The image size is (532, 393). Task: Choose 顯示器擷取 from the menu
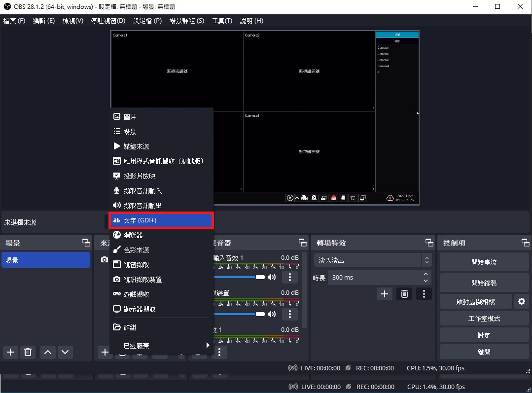(161, 309)
